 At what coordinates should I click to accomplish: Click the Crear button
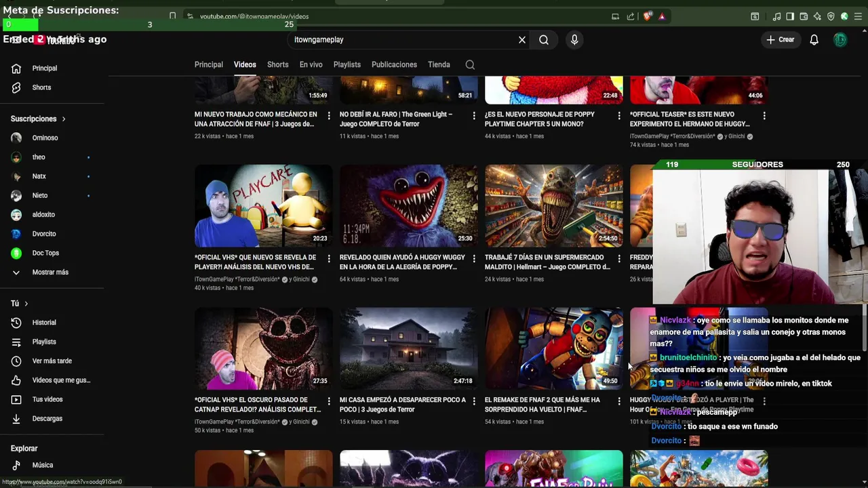tap(780, 40)
